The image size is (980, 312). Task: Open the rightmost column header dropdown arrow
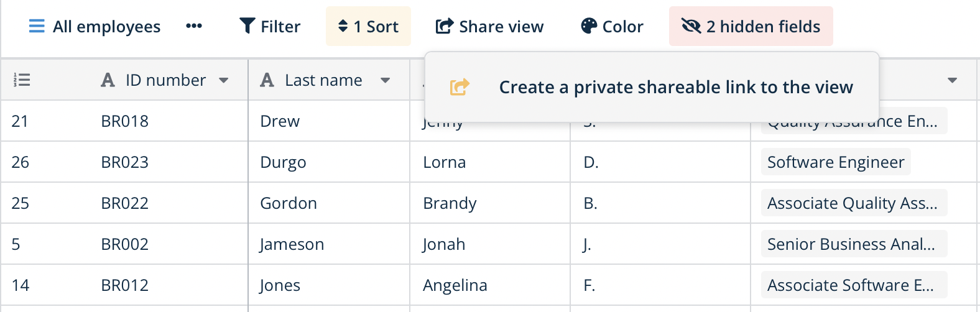(x=952, y=80)
